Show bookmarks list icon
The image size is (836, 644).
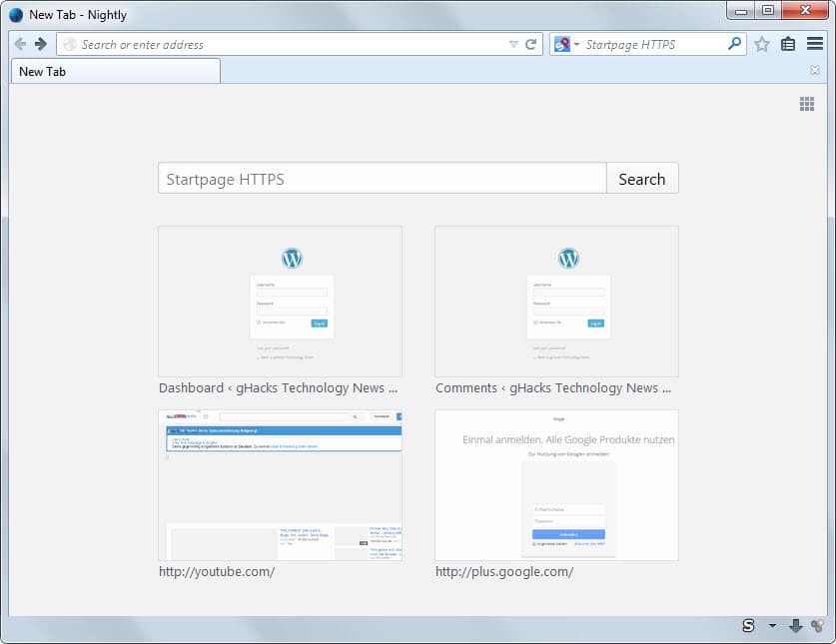(x=788, y=44)
